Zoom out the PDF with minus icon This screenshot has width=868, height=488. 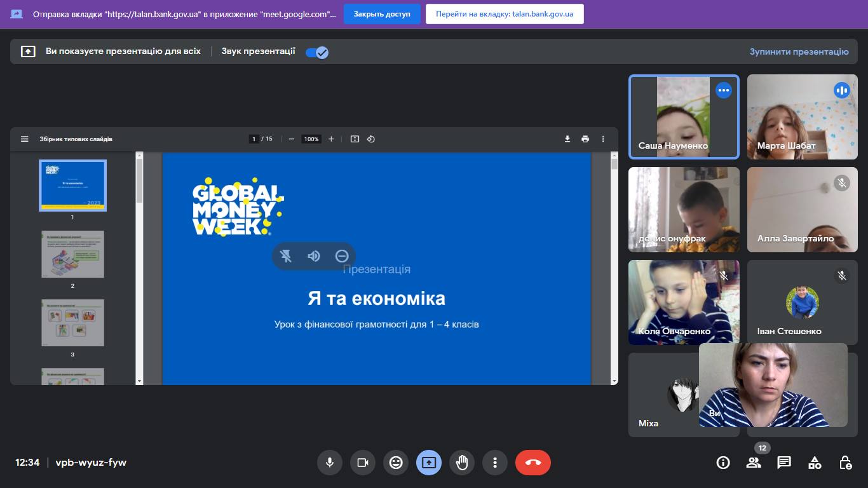(x=292, y=139)
